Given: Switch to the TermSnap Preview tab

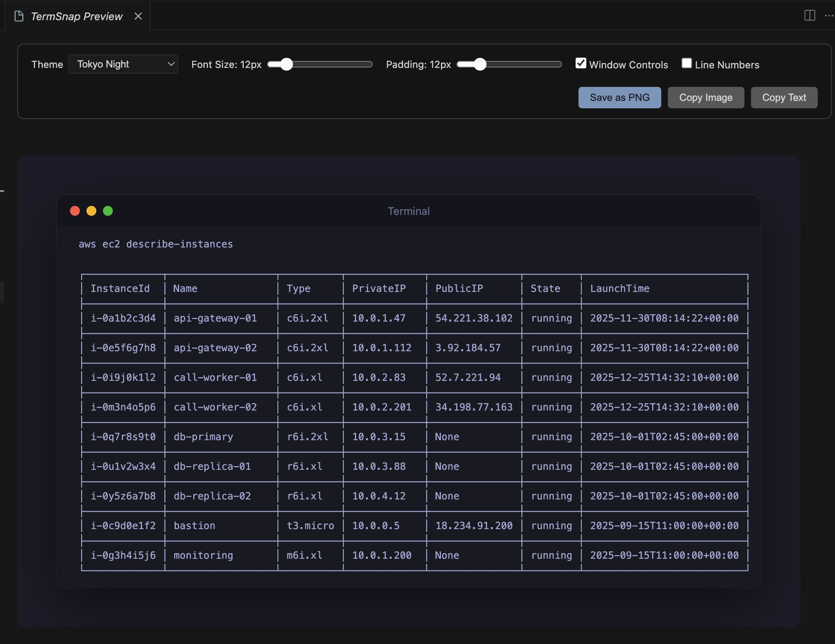Looking at the screenshot, I should tap(76, 16).
